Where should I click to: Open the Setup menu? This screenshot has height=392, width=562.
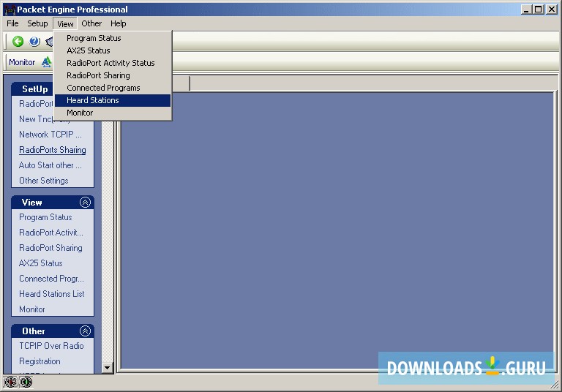click(37, 23)
